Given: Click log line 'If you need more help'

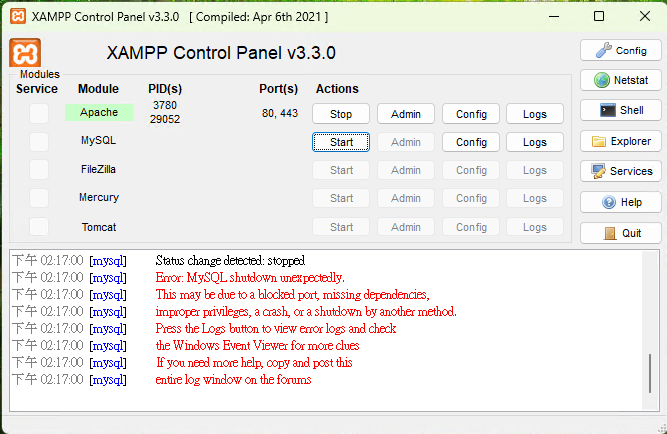Looking at the screenshot, I should pyautogui.click(x=254, y=363).
